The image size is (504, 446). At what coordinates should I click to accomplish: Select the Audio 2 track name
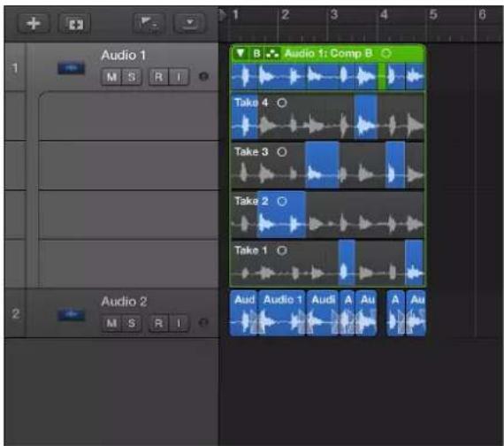point(124,302)
